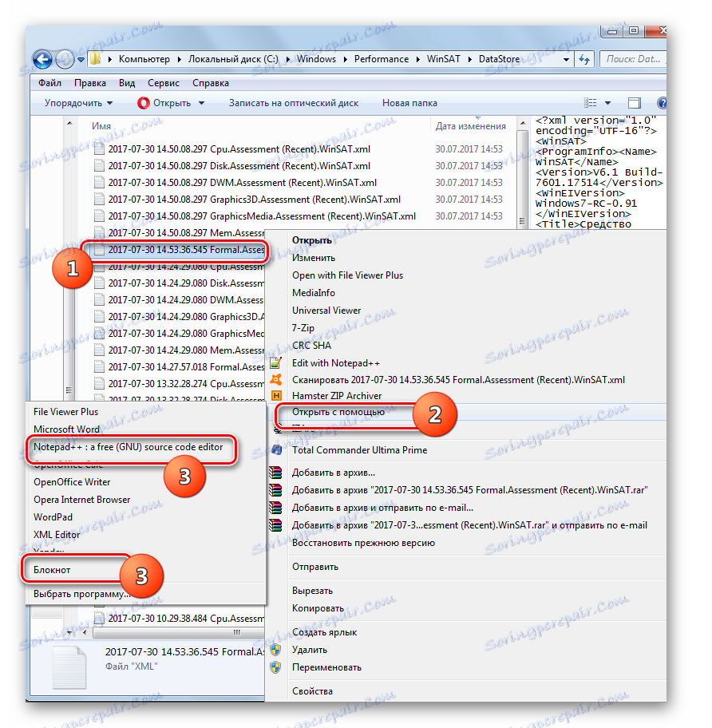
Task: Choose Open with File Viewer Plus
Action: click(x=347, y=275)
